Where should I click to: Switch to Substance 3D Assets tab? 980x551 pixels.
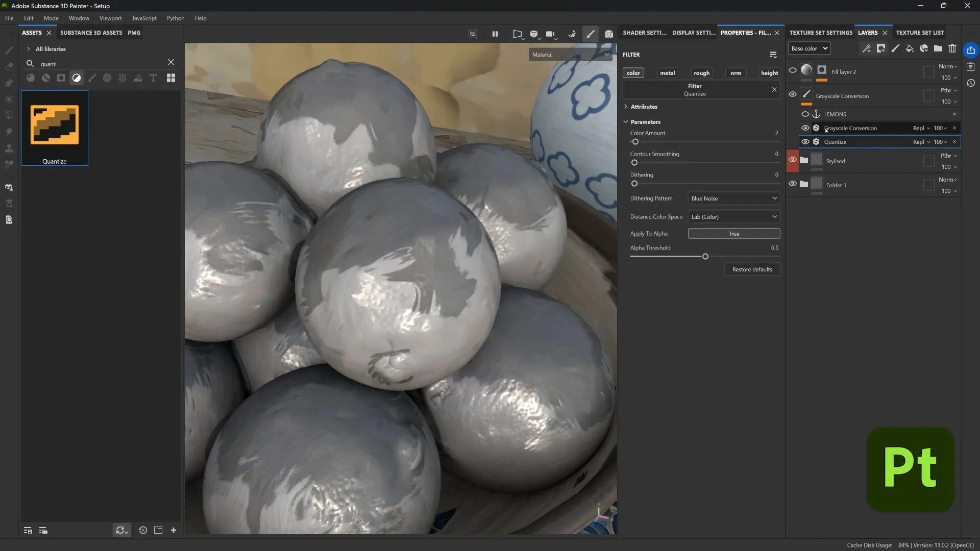pos(91,33)
